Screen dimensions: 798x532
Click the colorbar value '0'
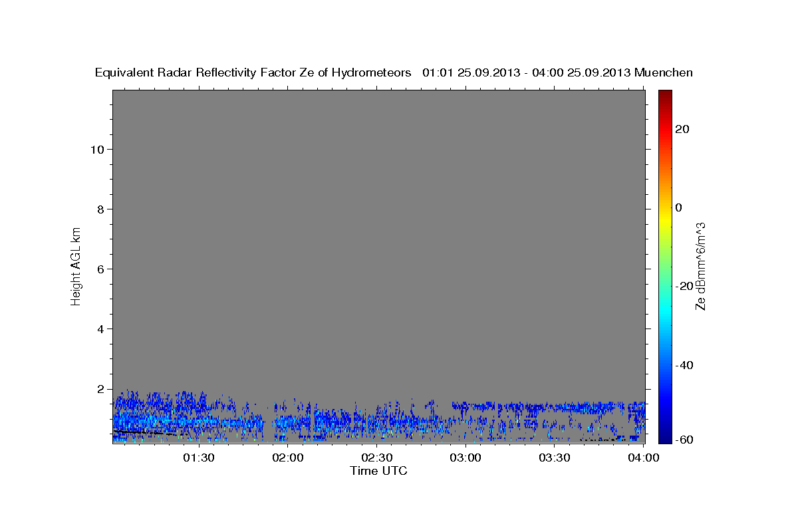point(679,207)
